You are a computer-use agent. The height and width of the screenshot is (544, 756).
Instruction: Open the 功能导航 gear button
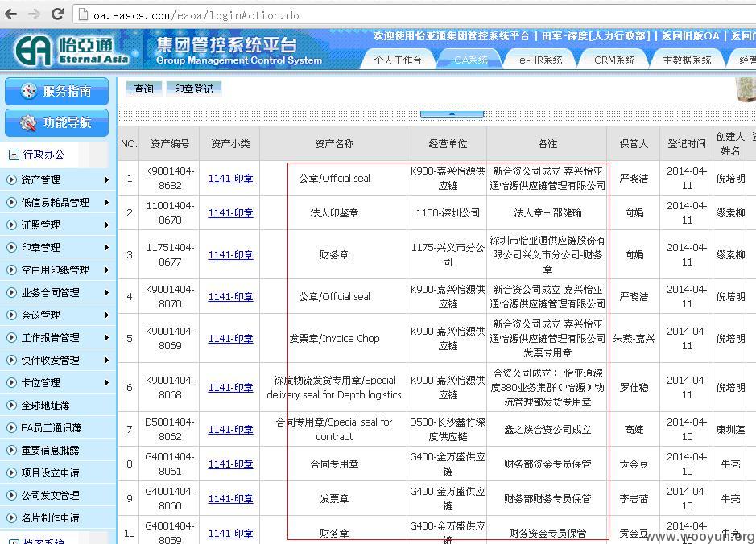tap(56, 122)
